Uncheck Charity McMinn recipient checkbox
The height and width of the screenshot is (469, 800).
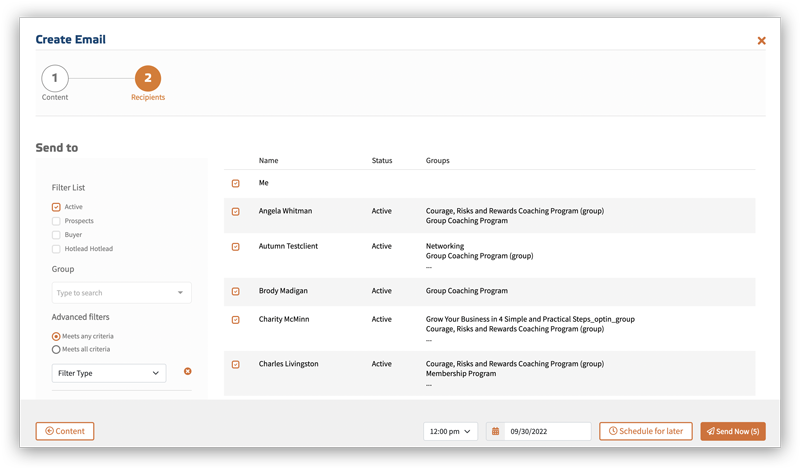236,320
